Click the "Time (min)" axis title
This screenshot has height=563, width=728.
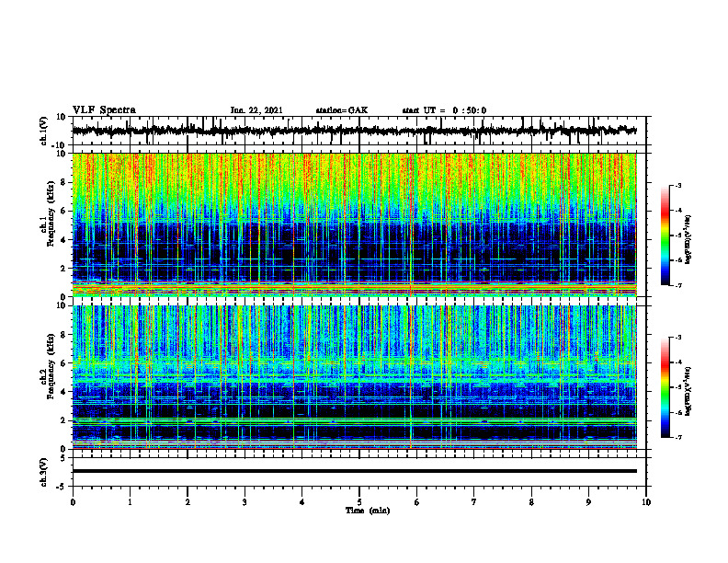pyautogui.click(x=368, y=511)
